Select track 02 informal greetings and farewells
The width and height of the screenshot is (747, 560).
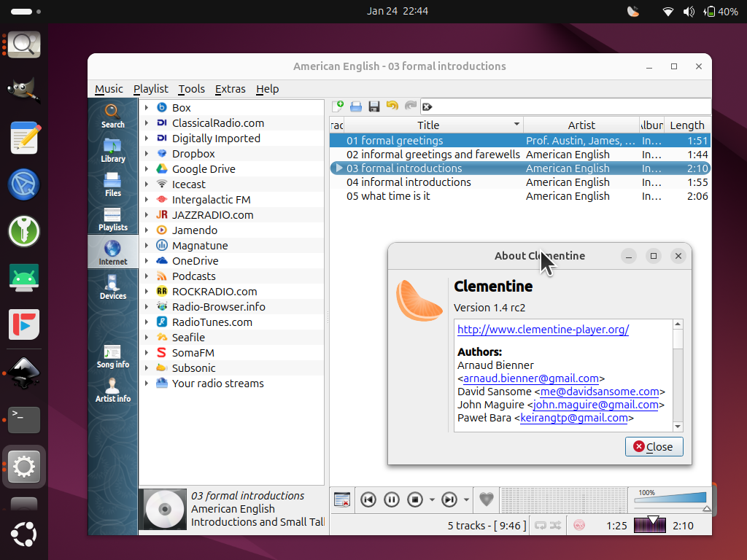tap(519, 155)
